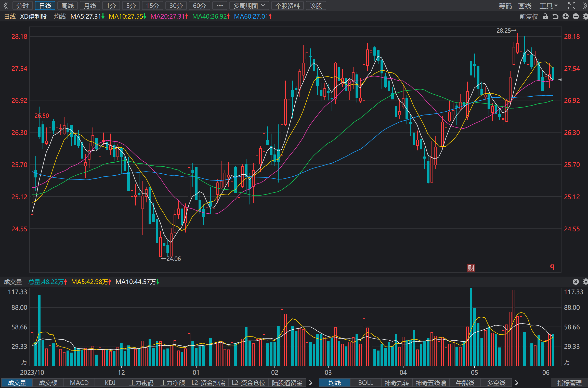Select 多空线 indicator

496,383
